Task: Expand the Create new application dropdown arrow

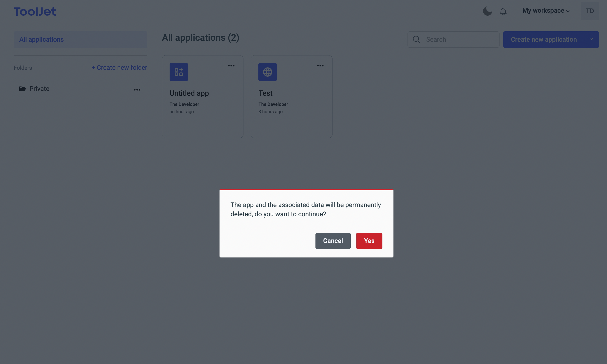Action: (591, 39)
